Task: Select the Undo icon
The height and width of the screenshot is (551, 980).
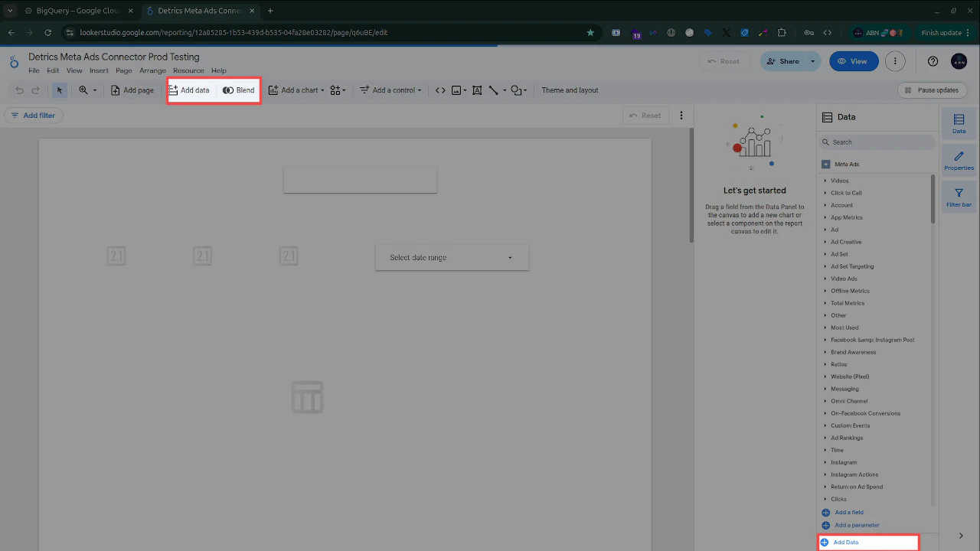Action: [18, 90]
